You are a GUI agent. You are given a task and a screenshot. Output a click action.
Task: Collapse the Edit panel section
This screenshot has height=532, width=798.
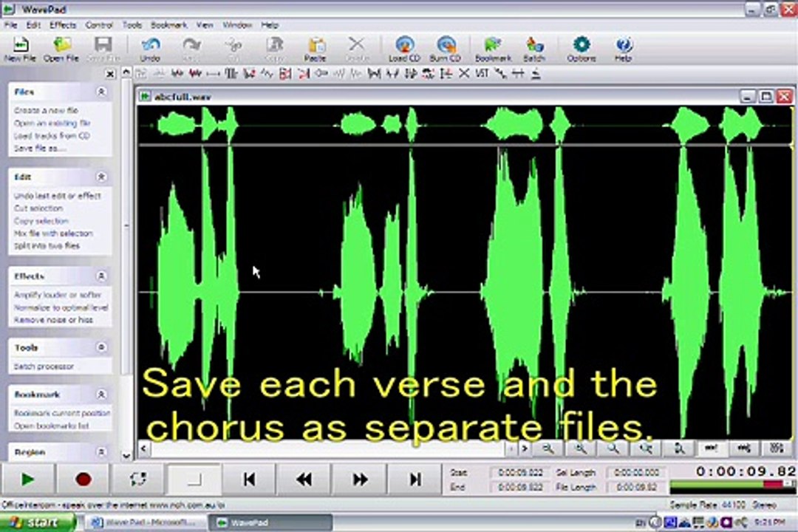(101, 177)
